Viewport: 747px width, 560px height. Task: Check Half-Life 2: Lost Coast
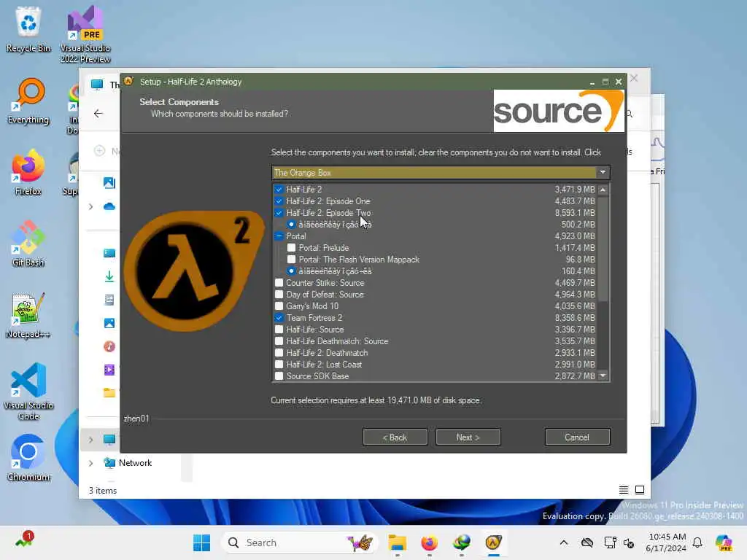tap(279, 365)
